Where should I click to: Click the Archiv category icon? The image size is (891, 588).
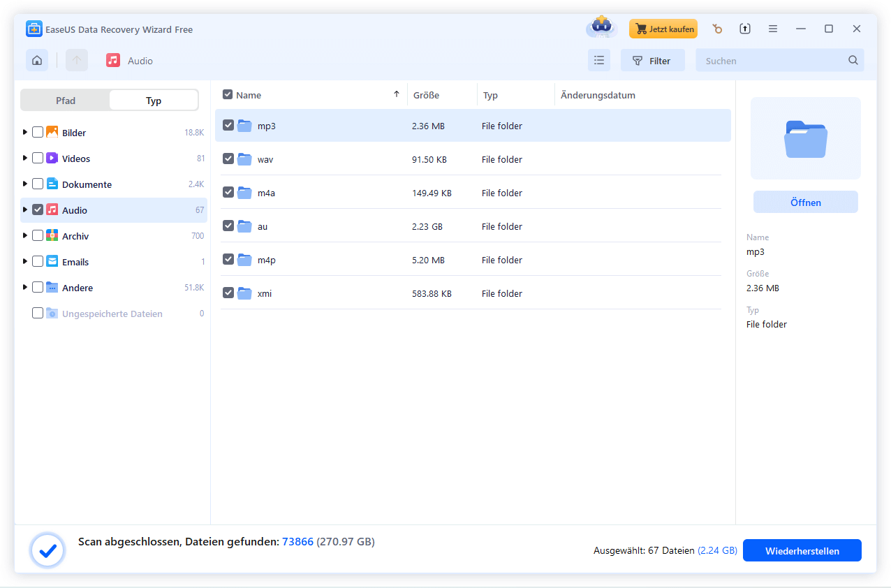(52, 235)
